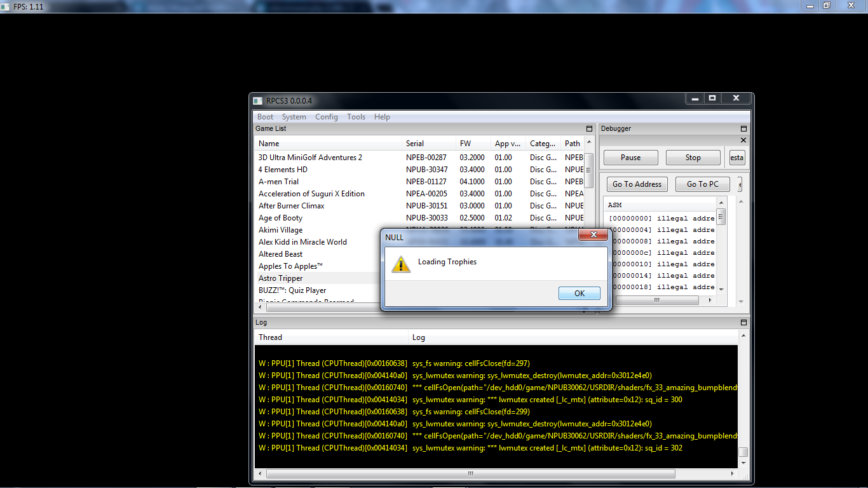
Task: Click the game list vertical scrollbar thumb
Action: [x=589, y=170]
